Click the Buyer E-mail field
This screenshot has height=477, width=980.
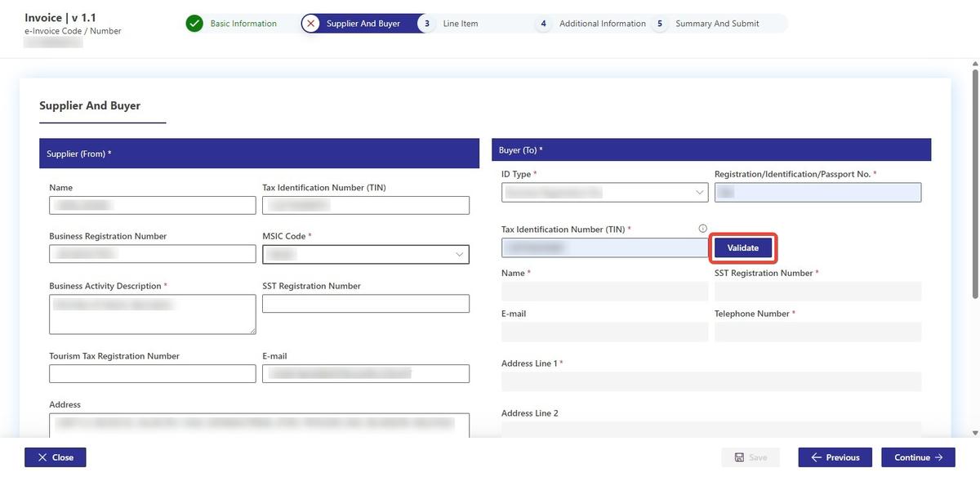605,332
